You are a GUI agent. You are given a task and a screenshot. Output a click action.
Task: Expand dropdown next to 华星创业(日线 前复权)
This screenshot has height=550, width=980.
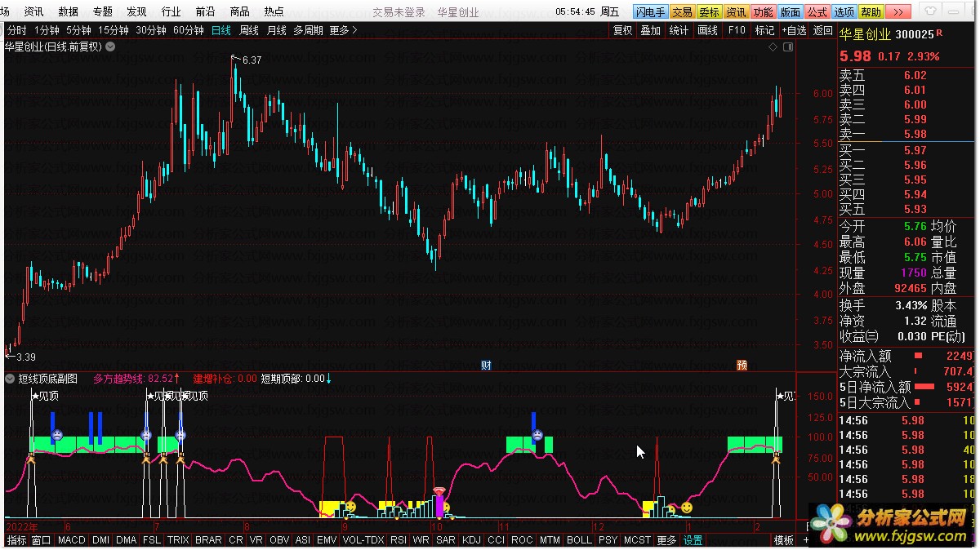[x=110, y=47]
